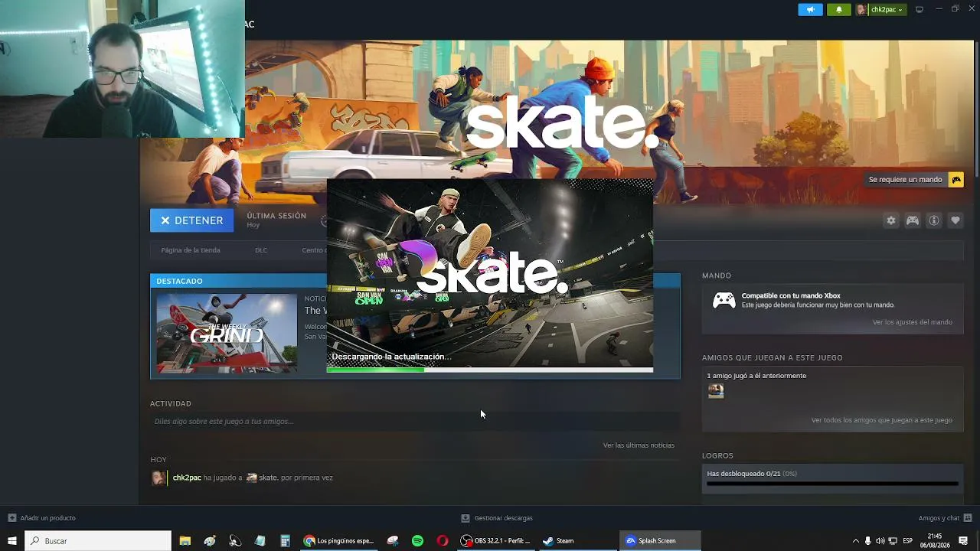The height and width of the screenshot is (551, 980).
Task: Switch to Big Picture mode icon
Action: click(x=920, y=9)
